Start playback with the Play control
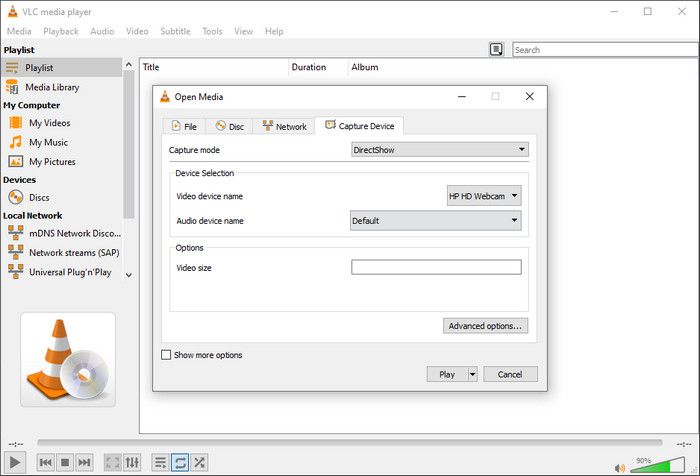Viewport: 700px width, 476px height. (x=15, y=462)
